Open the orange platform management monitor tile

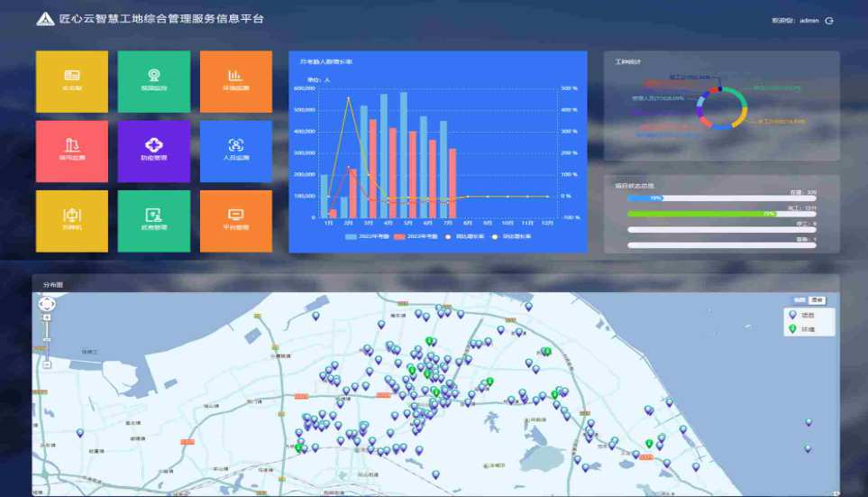click(x=235, y=220)
